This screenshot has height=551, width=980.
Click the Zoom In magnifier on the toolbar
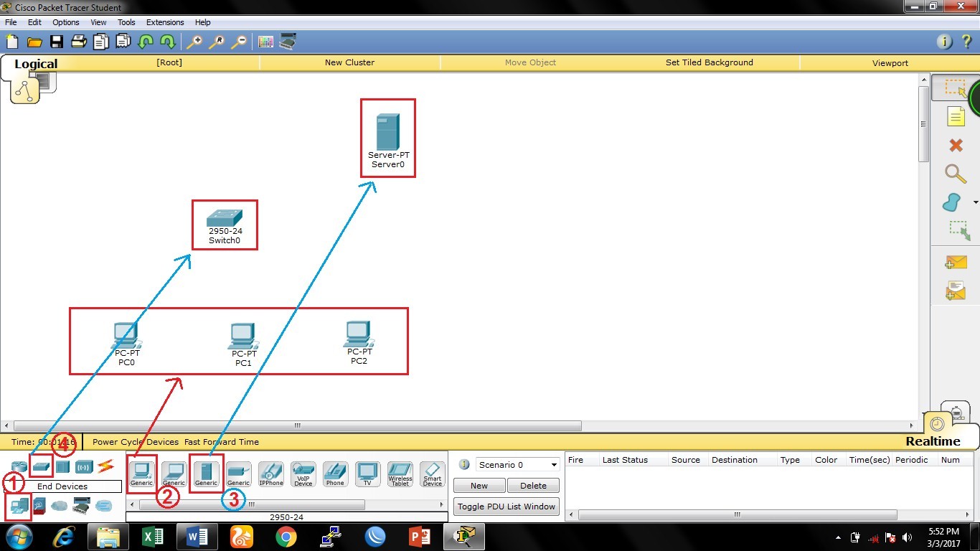pos(194,42)
